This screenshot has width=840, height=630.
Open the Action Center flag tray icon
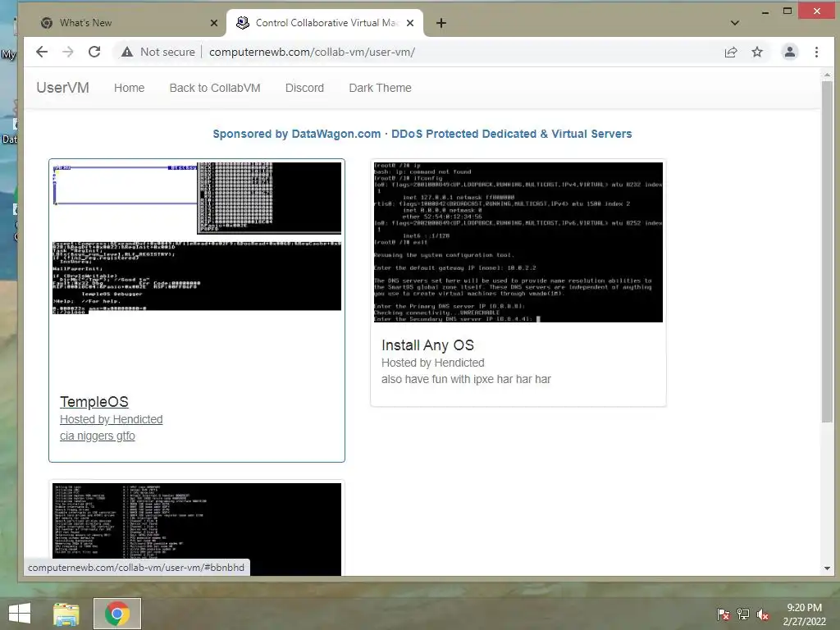pos(724,614)
